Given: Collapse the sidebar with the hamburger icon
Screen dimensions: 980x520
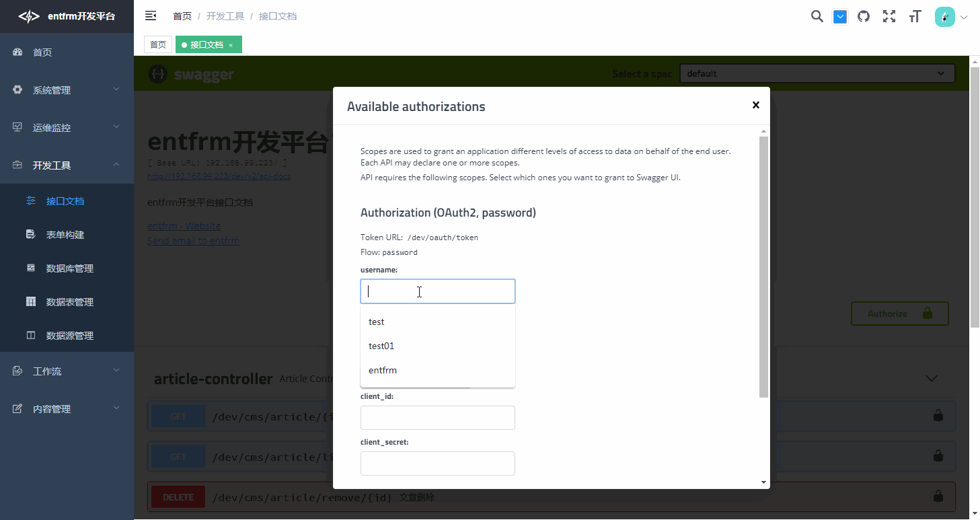Looking at the screenshot, I should 151,15.
